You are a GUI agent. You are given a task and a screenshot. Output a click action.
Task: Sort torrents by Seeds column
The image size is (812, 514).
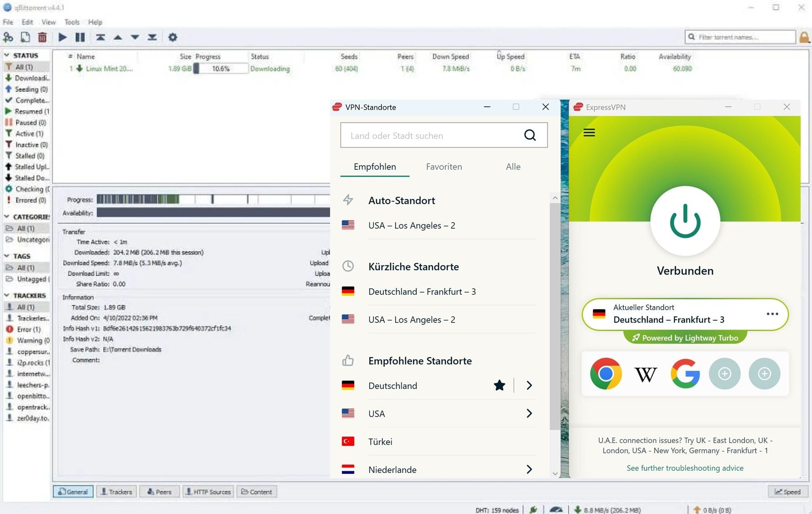349,56
